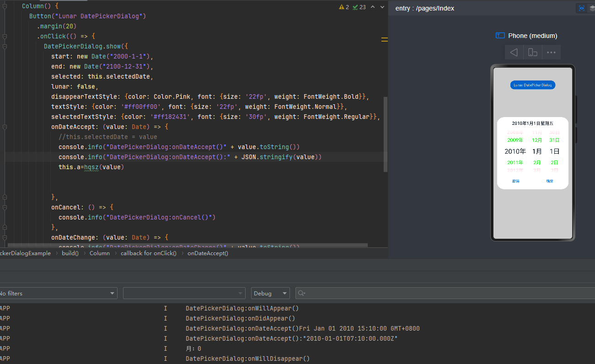Click the Phone (medium) device icon
Viewport: 595px width, 364px height.
(x=500, y=36)
